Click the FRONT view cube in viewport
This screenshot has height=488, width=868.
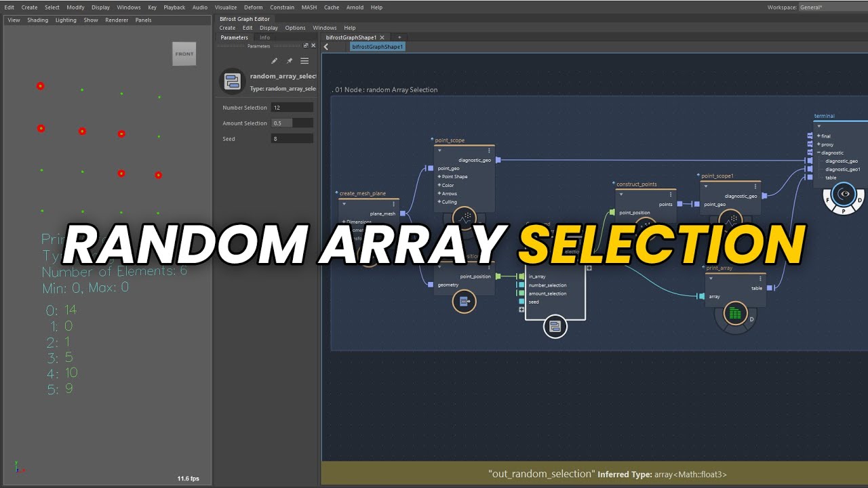[184, 54]
